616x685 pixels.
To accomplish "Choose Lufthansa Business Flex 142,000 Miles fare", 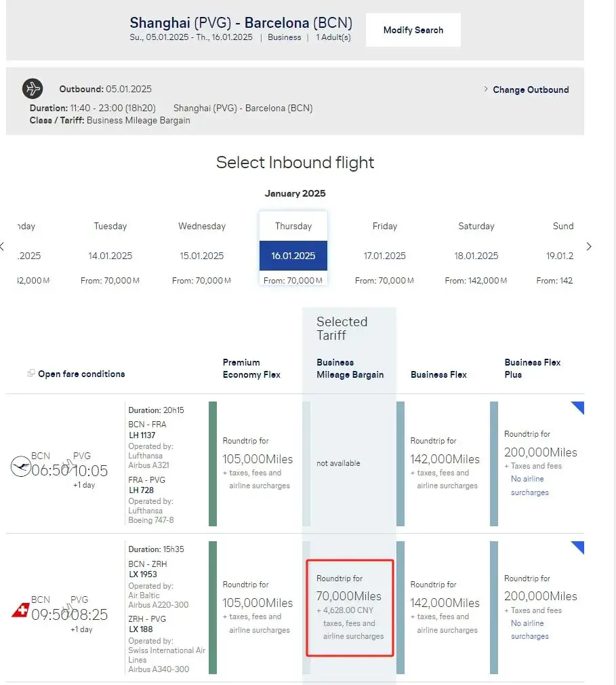I will click(445, 463).
